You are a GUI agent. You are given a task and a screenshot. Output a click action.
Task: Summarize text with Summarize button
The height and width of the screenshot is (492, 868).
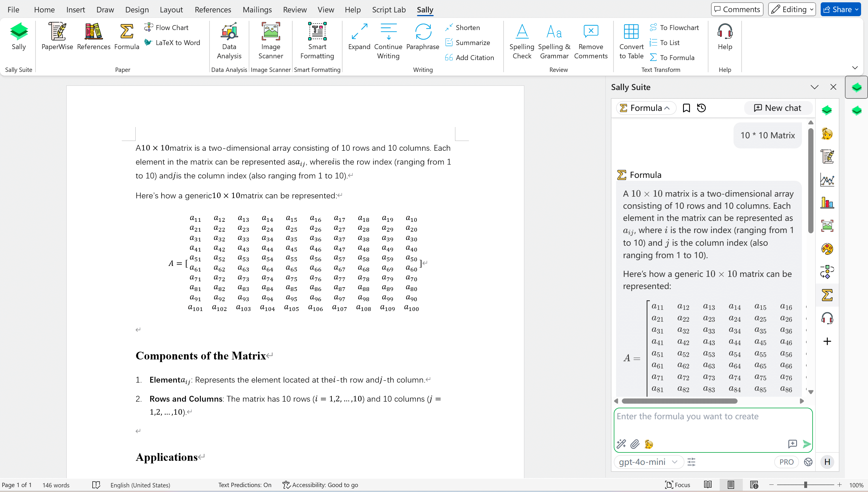(x=467, y=42)
